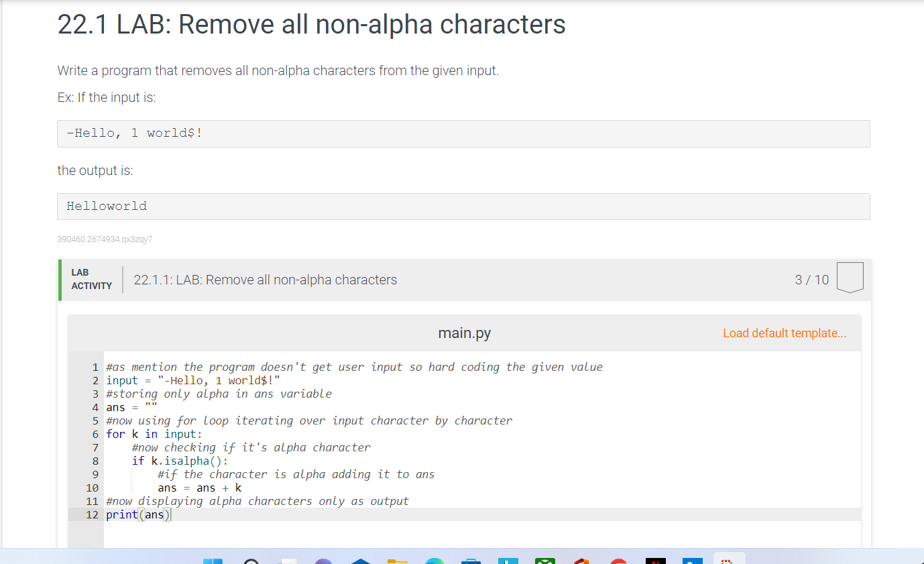Click the permalink code 390460.2674934.qx3zqy7
The height and width of the screenshot is (564, 924).
point(105,239)
